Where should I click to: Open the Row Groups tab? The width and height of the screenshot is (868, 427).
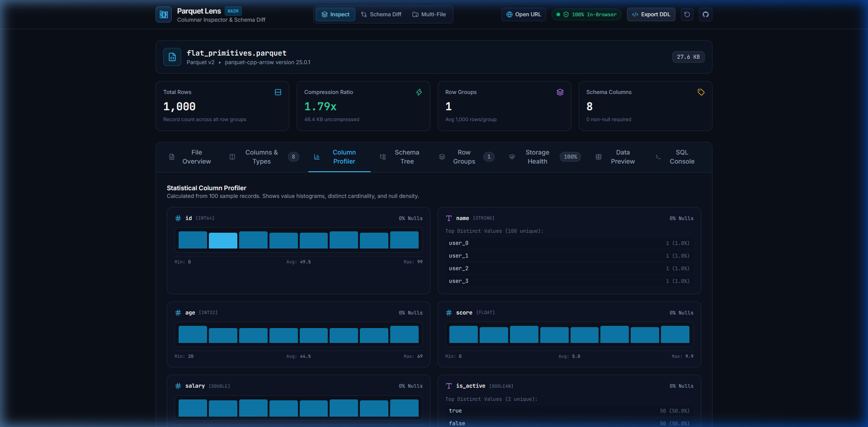(x=467, y=157)
